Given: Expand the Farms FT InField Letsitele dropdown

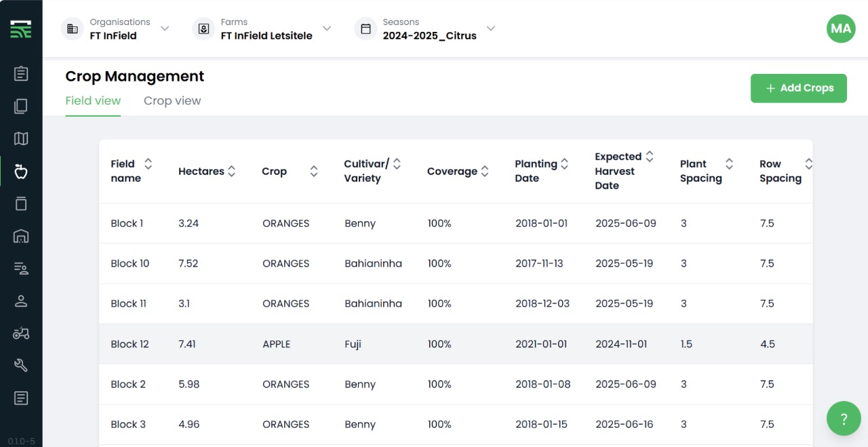Looking at the screenshot, I should coord(327,28).
